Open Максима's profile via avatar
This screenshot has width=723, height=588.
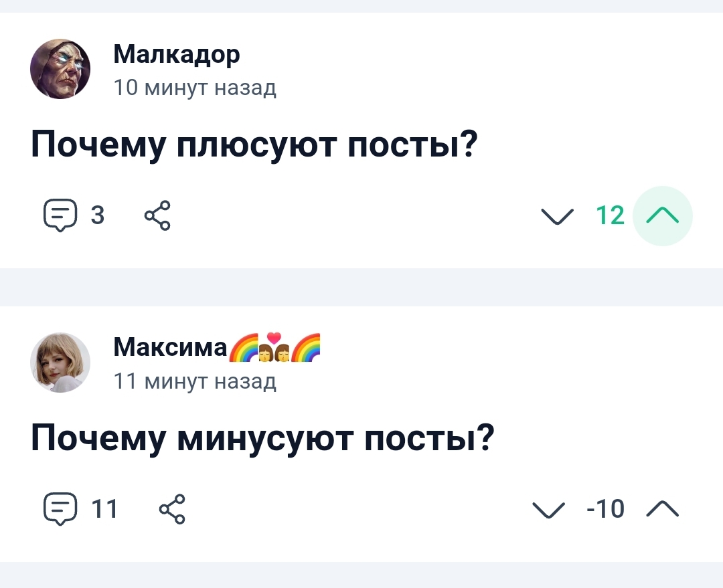click(x=60, y=362)
